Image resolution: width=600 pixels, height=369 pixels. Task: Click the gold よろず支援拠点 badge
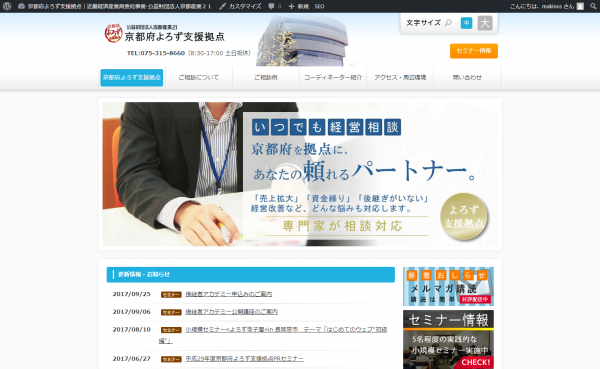click(x=464, y=216)
